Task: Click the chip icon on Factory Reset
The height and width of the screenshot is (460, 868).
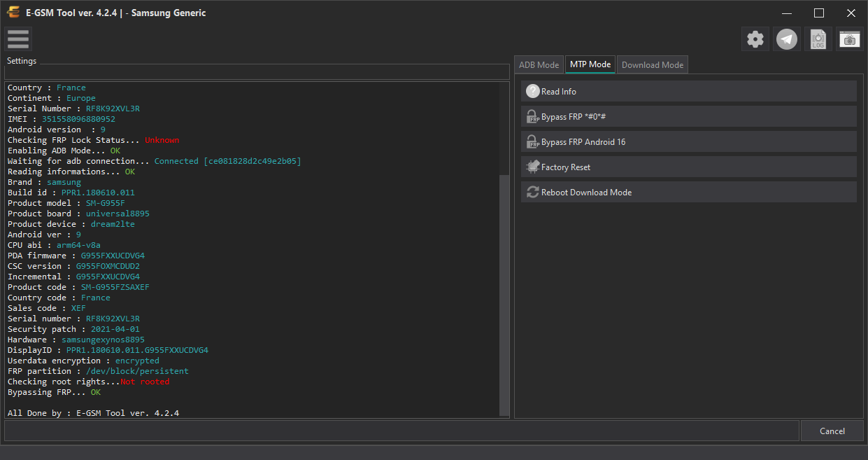Action: [533, 167]
